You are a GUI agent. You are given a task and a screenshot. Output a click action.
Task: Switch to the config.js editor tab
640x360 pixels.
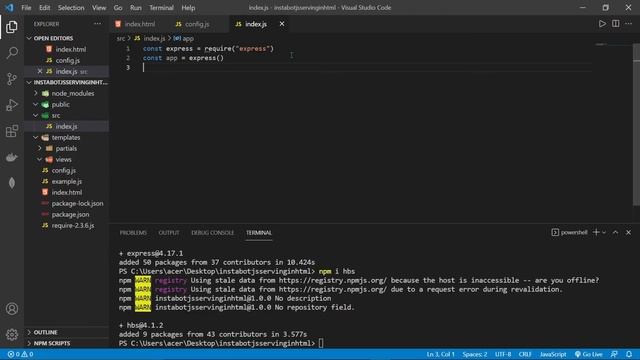pyautogui.click(x=197, y=24)
